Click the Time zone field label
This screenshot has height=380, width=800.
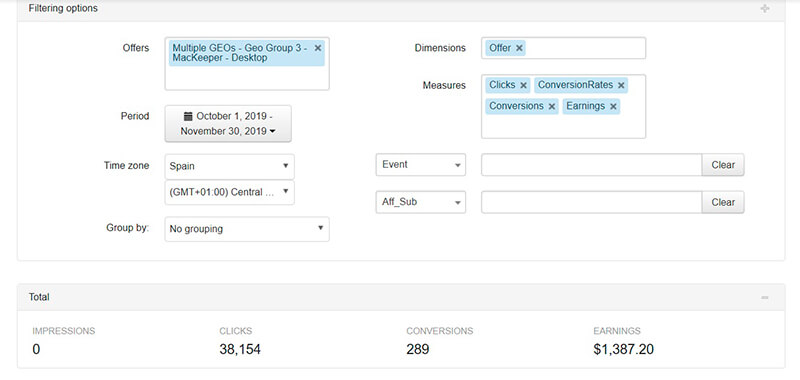click(127, 165)
